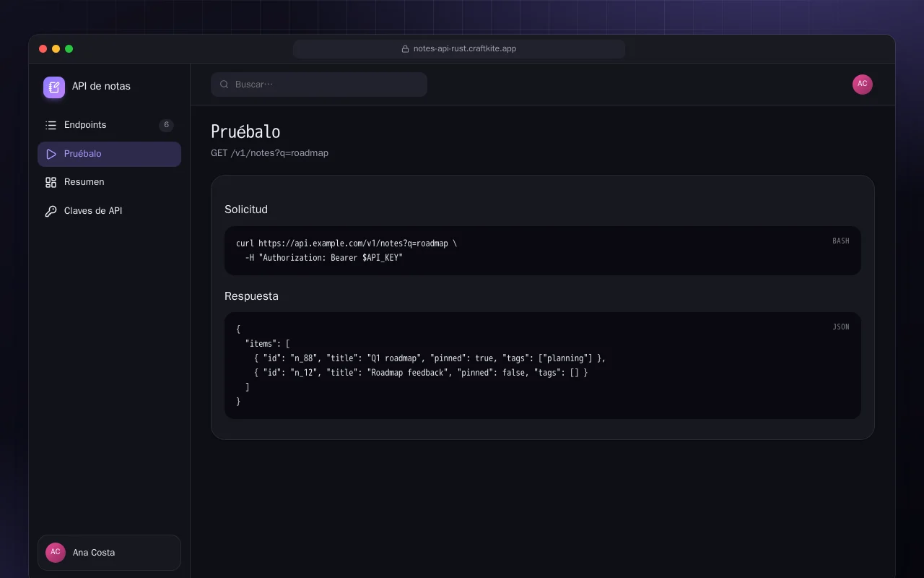
Task: Click the BASH label on request block
Action: click(x=841, y=241)
